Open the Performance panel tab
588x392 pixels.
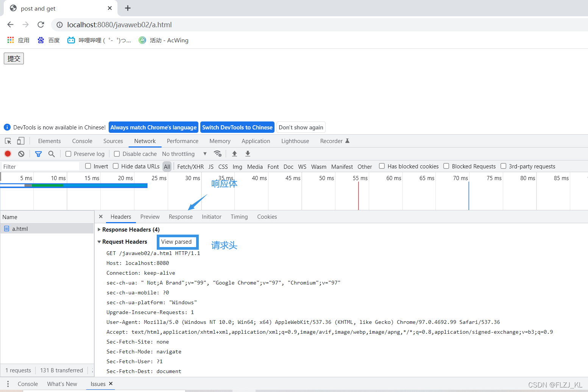click(182, 141)
